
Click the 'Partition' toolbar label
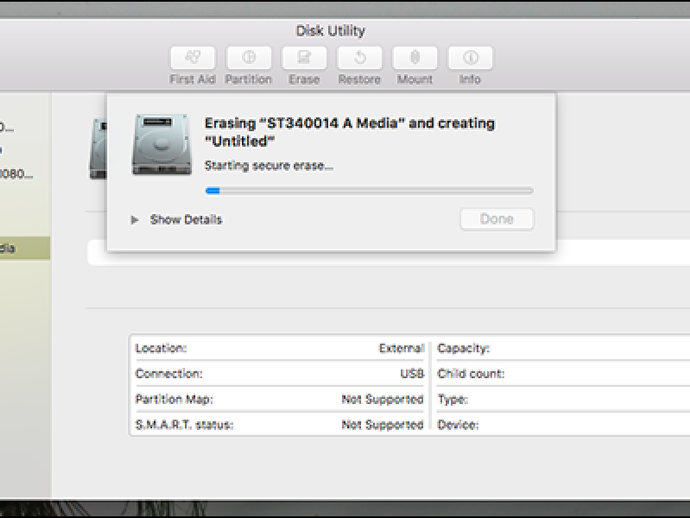(249, 79)
